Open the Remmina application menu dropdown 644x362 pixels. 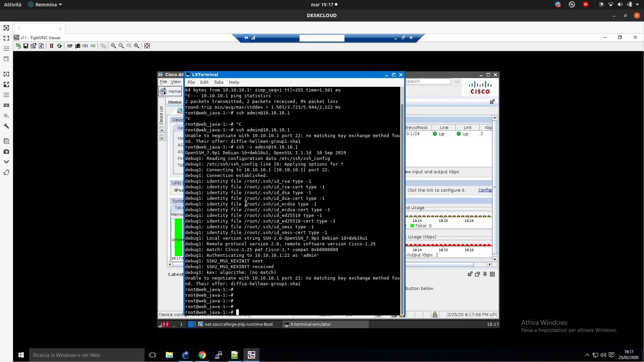pos(45,5)
